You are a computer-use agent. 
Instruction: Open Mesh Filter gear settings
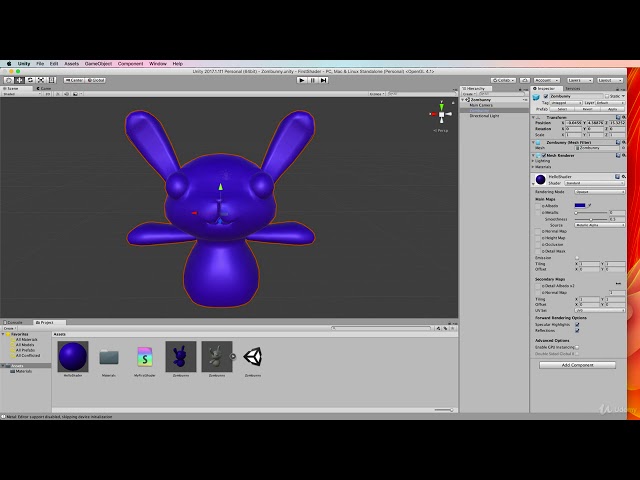(x=624, y=142)
